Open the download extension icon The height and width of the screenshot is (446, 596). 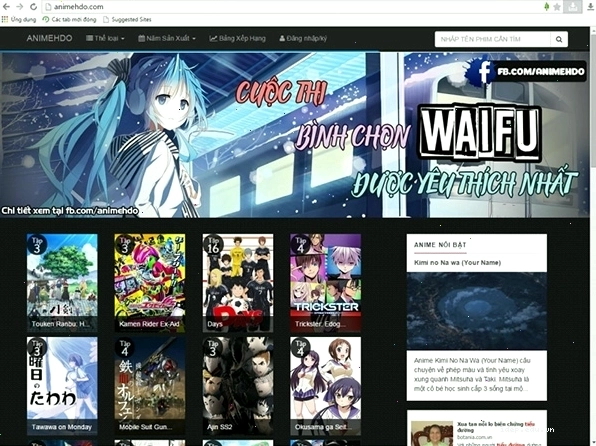572,6
